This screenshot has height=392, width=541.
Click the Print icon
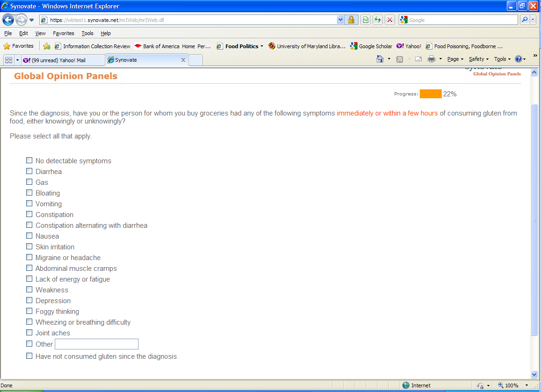[431, 59]
